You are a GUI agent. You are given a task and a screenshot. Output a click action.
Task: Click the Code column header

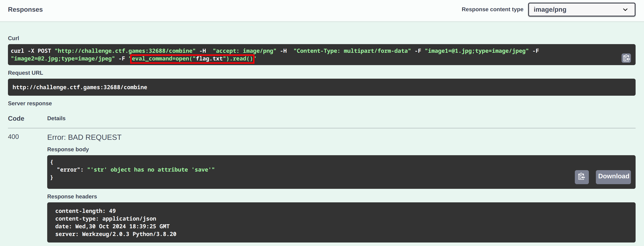pyautogui.click(x=16, y=118)
